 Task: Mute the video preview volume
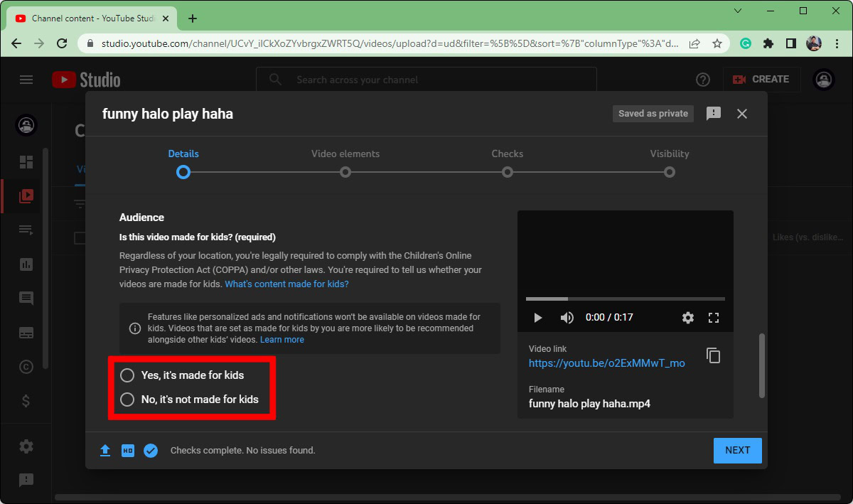567,318
